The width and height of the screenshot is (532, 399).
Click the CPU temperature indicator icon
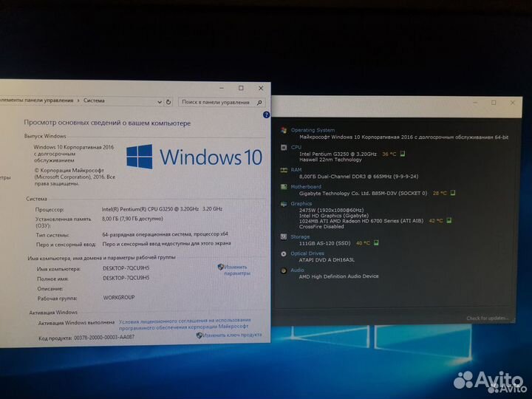click(403, 154)
